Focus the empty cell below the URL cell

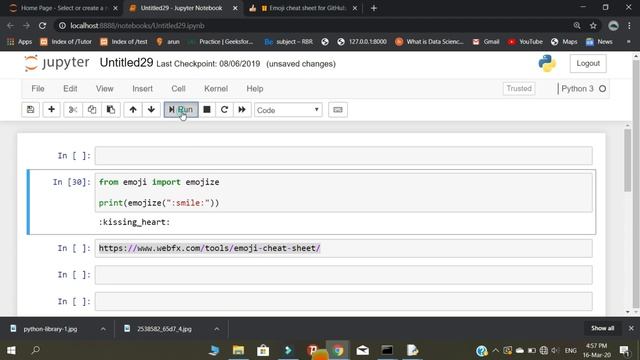[x=343, y=275]
